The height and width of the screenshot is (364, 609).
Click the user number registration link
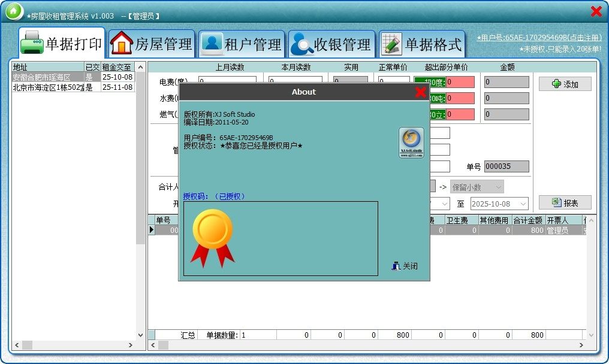click(539, 38)
